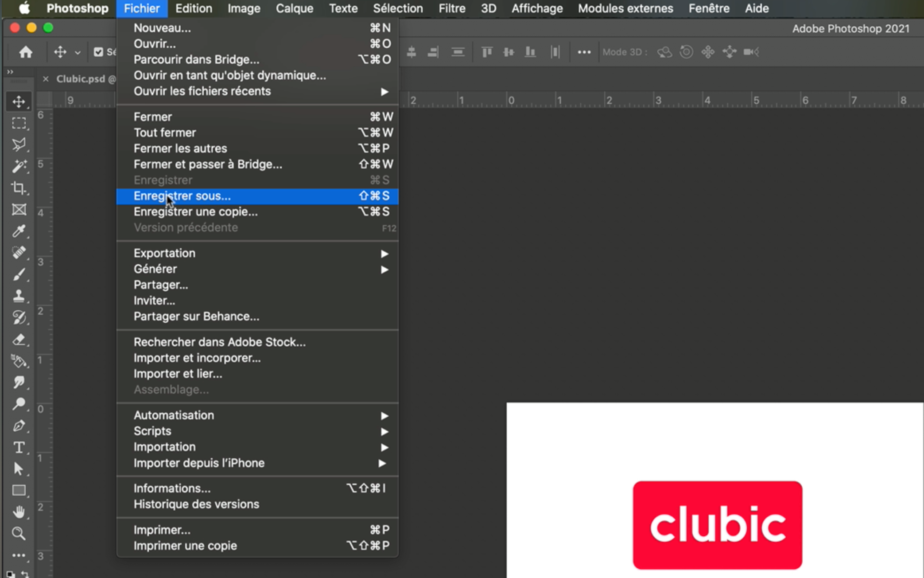Select the Zoom tool in the toolbar
This screenshot has height=578, width=924.
click(19, 533)
